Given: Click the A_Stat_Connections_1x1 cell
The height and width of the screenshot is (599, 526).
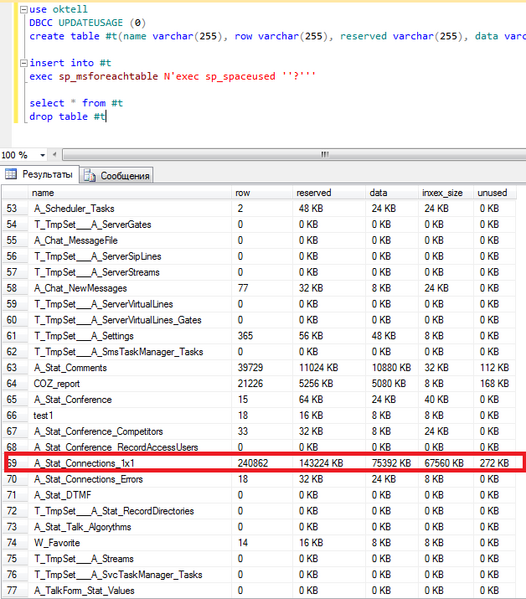Looking at the screenshot, I should (x=130, y=463).
